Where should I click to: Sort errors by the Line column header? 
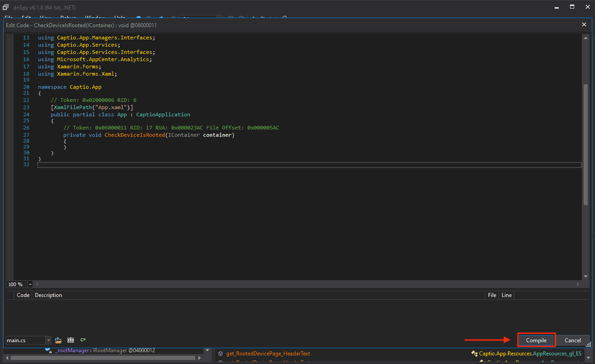pyautogui.click(x=507, y=295)
